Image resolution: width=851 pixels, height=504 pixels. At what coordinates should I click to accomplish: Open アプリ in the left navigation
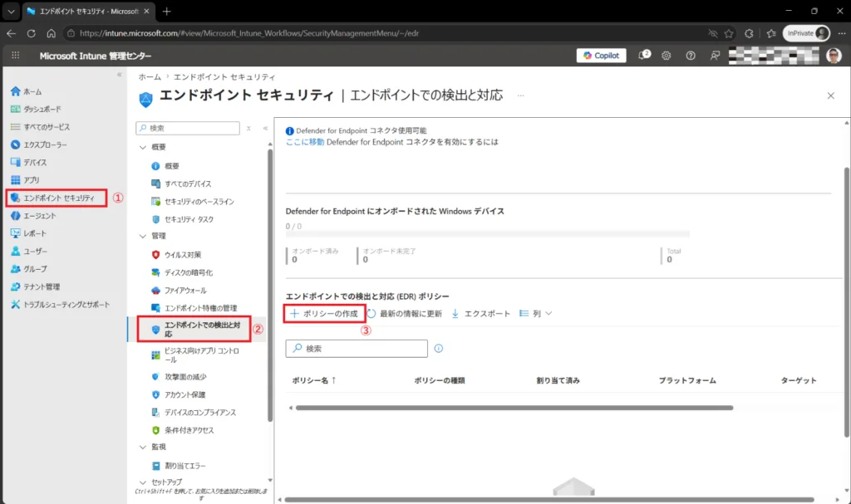click(25, 180)
